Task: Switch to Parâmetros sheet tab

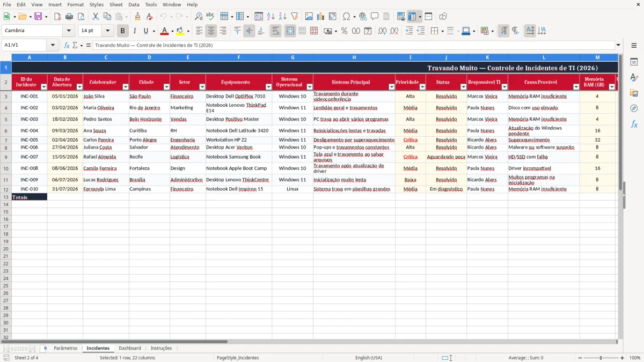Action: point(65,348)
